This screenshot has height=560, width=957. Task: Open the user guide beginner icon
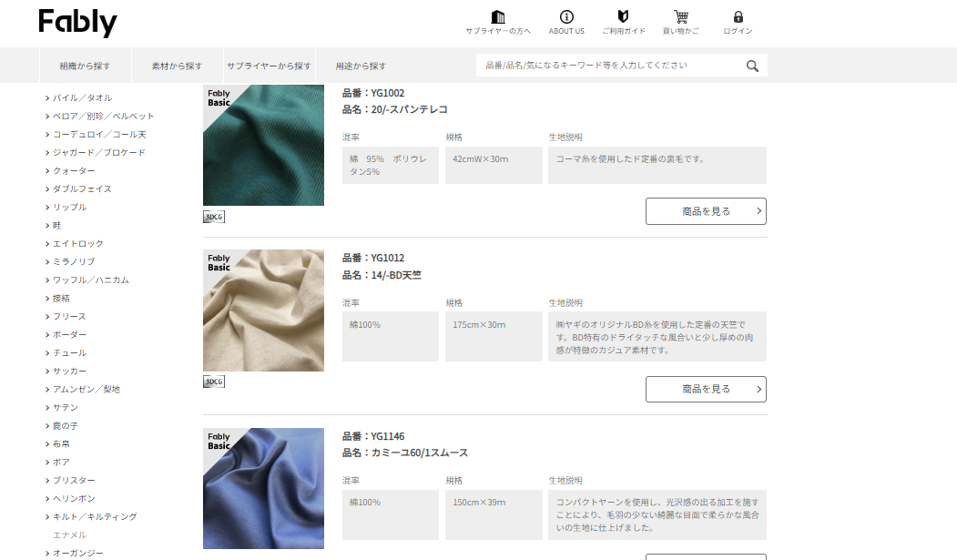623,17
